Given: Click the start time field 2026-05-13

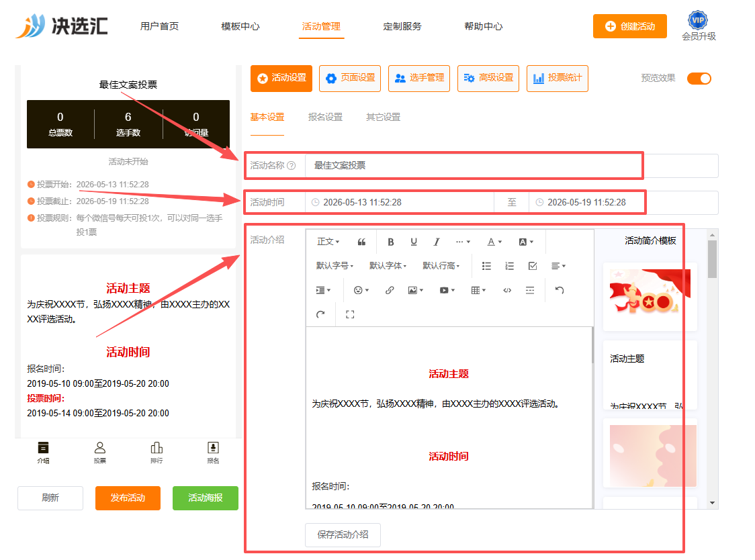Looking at the screenshot, I should pos(400,202).
